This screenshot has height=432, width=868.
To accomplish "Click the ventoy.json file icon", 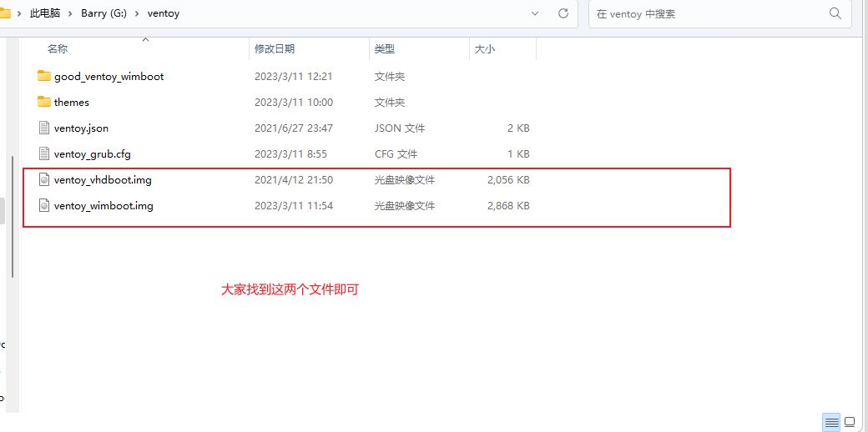I will tap(44, 128).
